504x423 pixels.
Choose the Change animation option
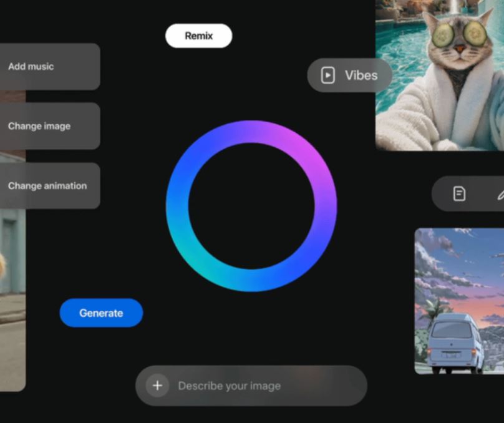pos(50,186)
